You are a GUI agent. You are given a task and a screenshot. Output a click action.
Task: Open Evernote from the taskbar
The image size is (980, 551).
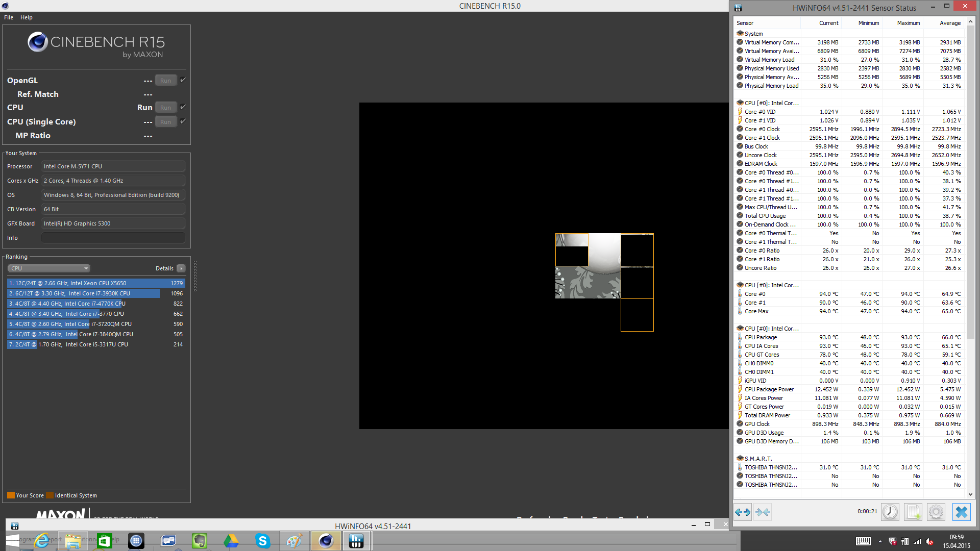pyautogui.click(x=199, y=541)
